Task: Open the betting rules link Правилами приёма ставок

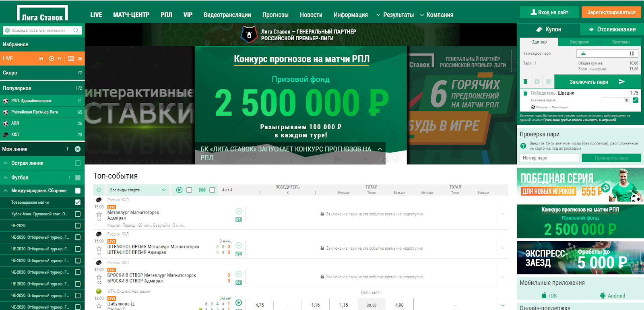Action: click(x=580, y=120)
